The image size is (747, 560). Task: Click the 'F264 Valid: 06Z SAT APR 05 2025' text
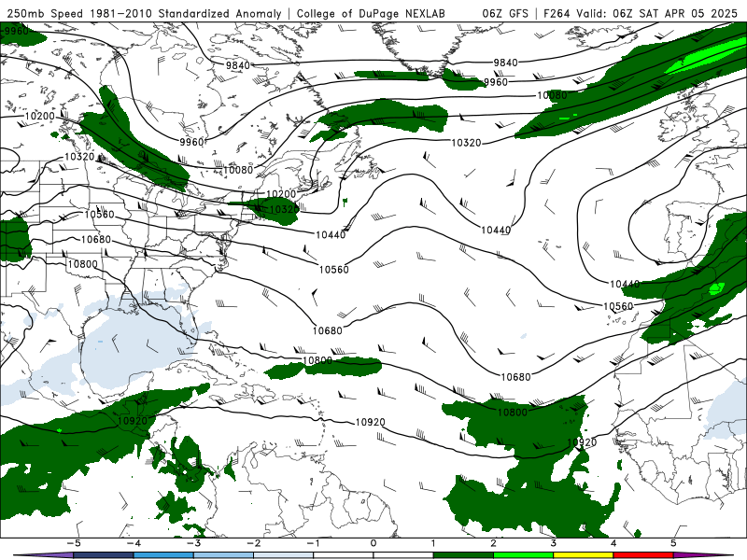(x=641, y=13)
